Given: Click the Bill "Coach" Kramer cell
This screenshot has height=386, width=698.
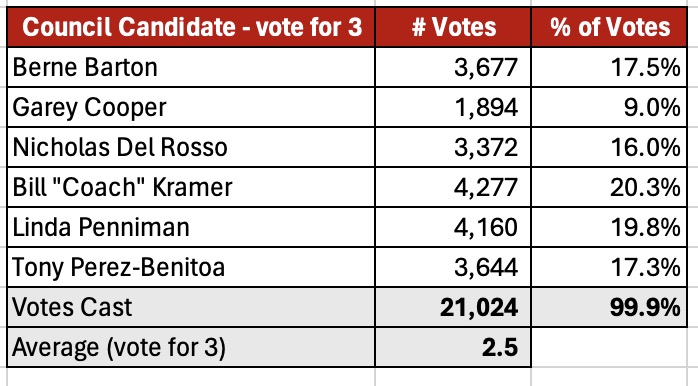Looking at the screenshot, I should [191, 187].
